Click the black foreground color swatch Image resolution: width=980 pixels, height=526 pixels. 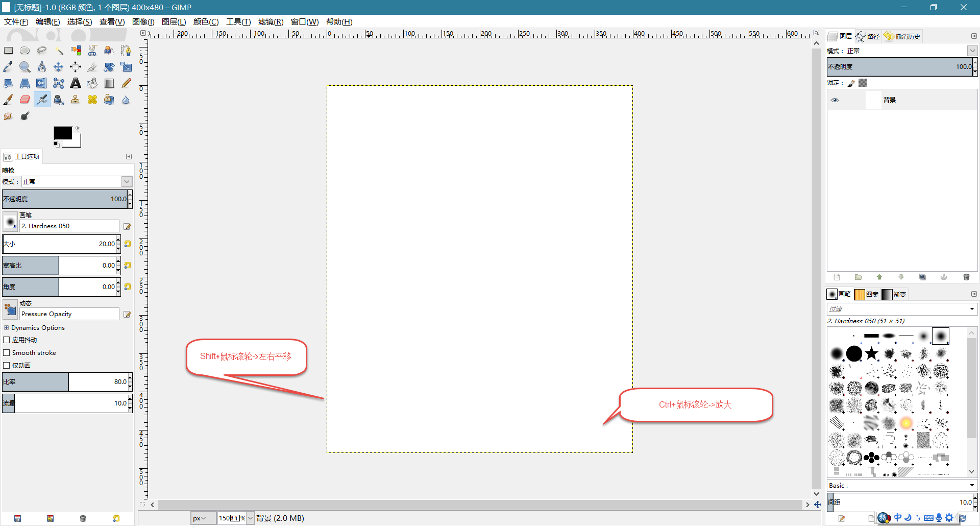pos(62,133)
